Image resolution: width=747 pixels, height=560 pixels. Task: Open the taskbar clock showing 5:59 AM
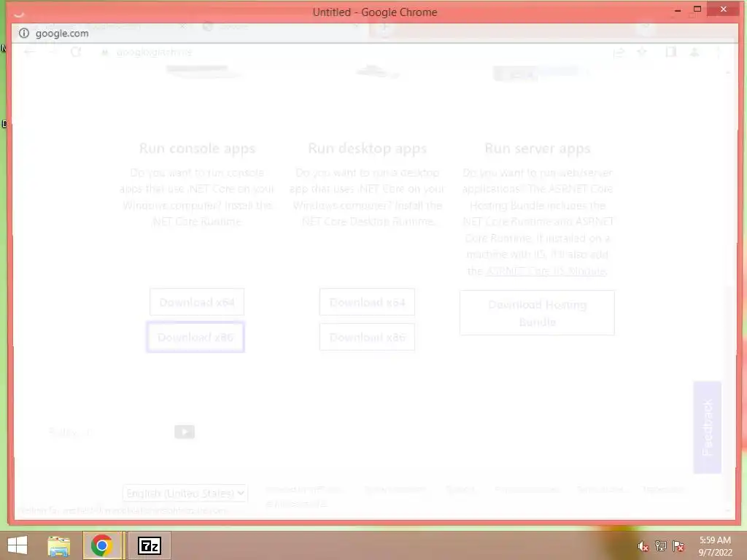(715, 546)
